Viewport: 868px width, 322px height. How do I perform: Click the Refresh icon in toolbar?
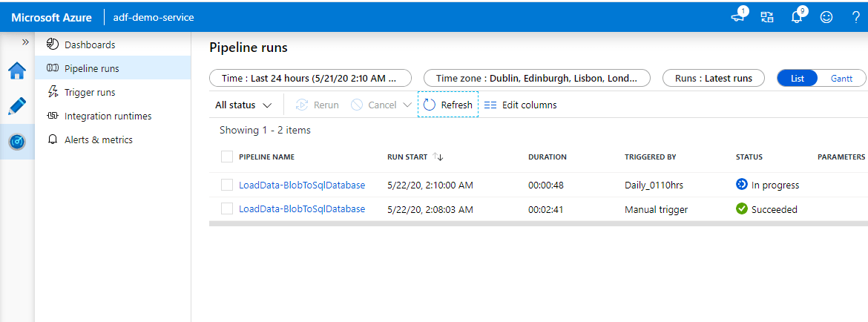430,105
